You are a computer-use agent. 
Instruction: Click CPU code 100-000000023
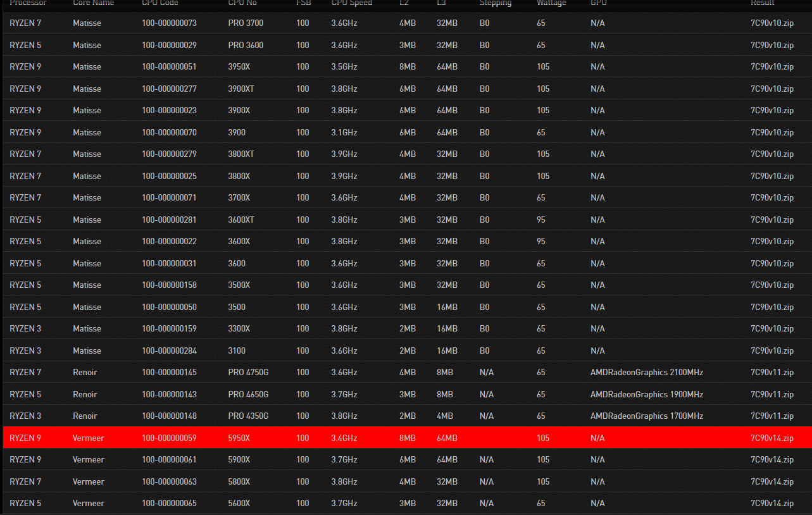tap(169, 110)
